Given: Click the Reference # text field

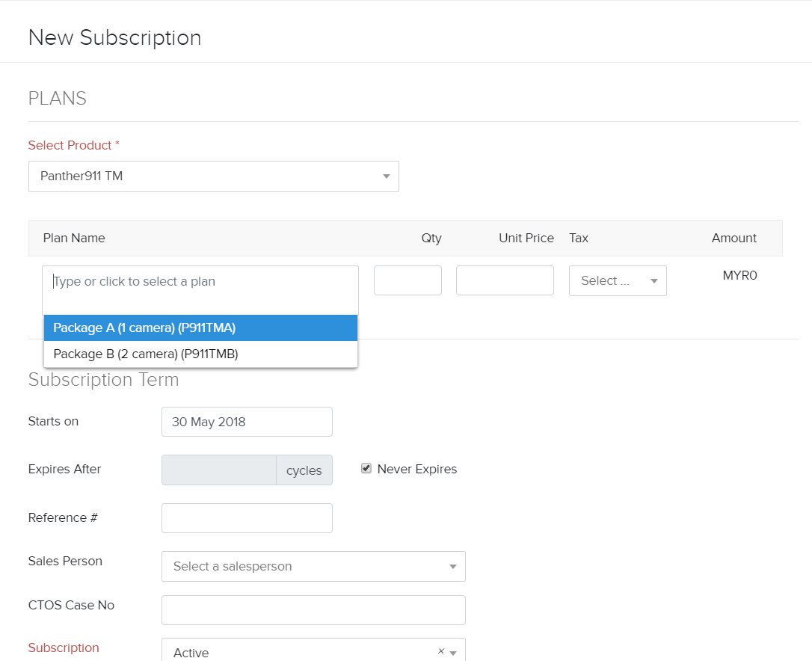Looking at the screenshot, I should tap(247, 518).
